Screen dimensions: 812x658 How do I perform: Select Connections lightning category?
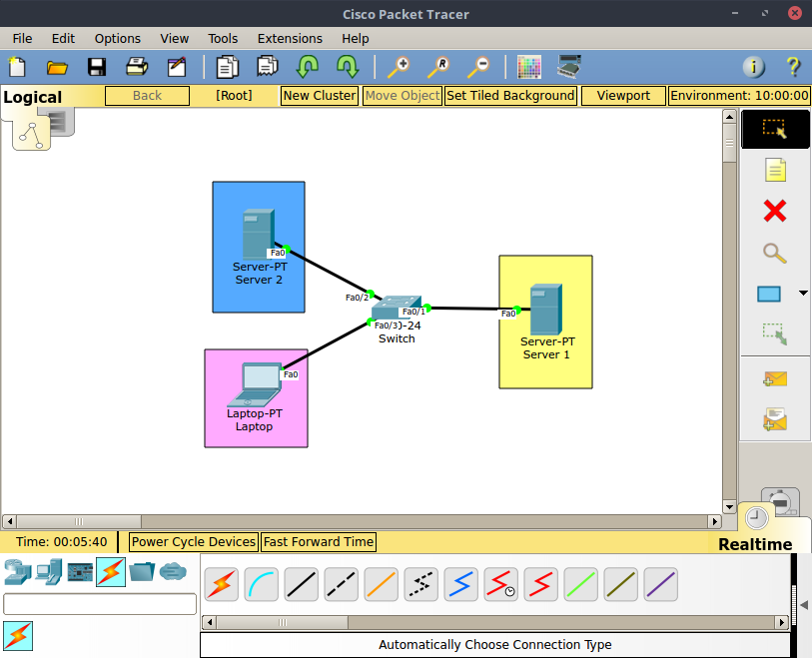tap(111, 572)
